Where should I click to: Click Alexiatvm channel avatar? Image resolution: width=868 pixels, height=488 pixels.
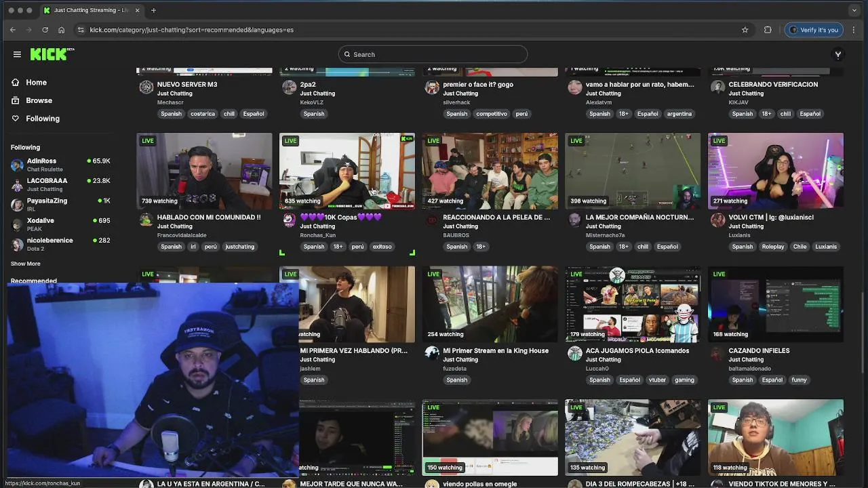coord(574,87)
